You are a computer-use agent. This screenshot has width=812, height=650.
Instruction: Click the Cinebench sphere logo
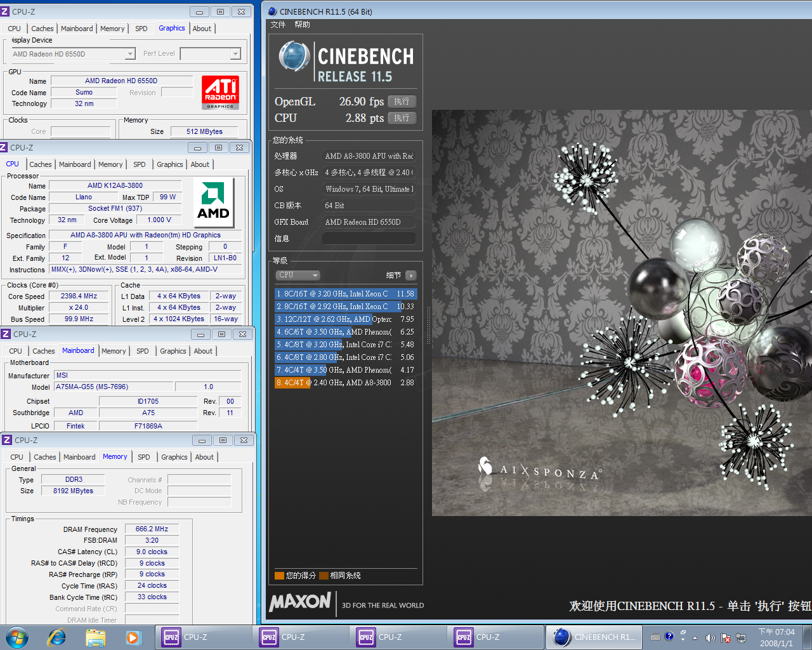click(x=294, y=56)
